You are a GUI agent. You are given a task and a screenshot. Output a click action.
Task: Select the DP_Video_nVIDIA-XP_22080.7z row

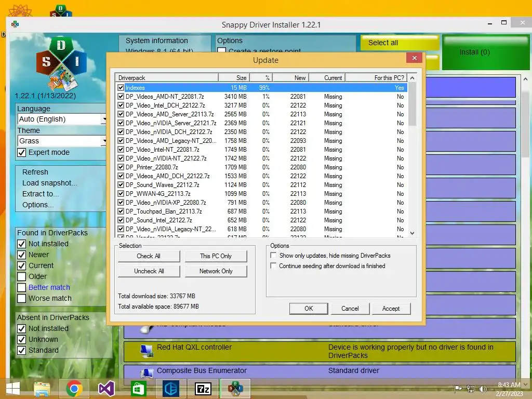tap(261, 202)
